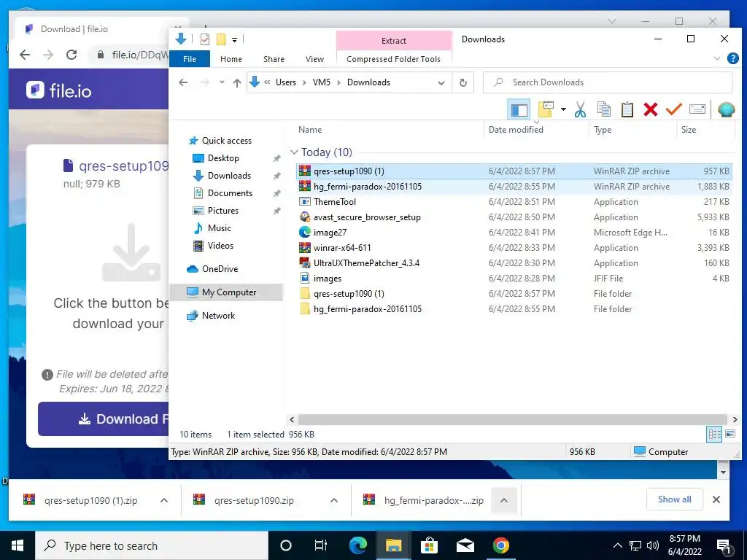The height and width of the screenshot is (560, 747).
Task: Select OneDrive in navigation pane
Action: [220, 269]
